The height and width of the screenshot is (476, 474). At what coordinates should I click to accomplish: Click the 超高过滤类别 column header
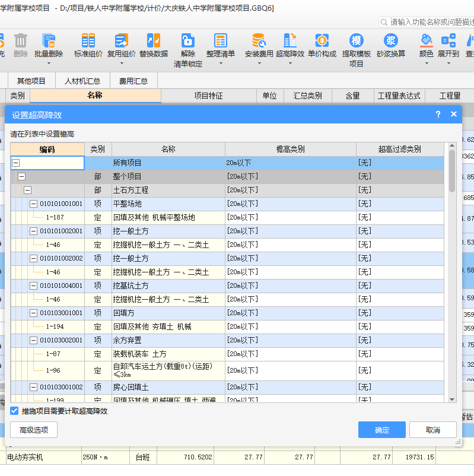400,150
